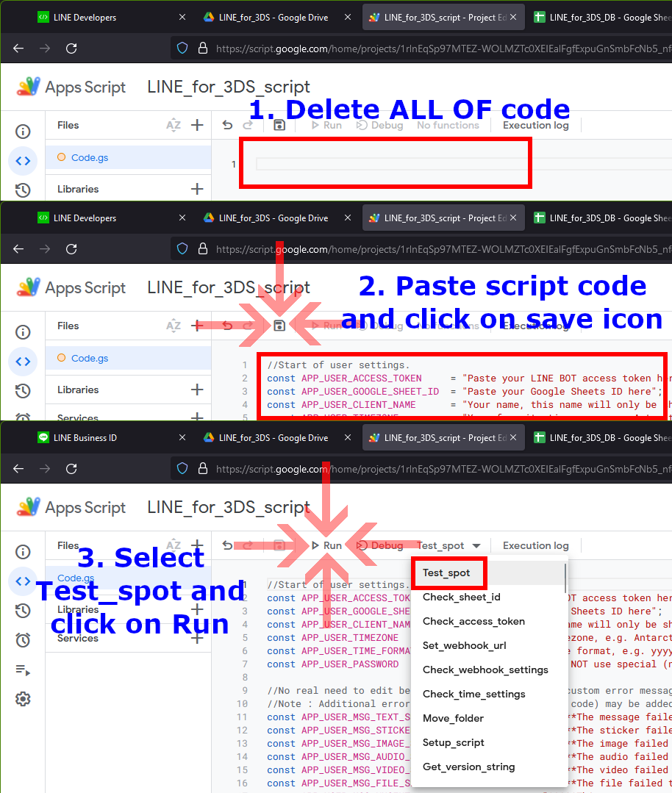Click the save icon in the step 2 toolbar
The width and height of the screenshot is (672, 793).
coord(279,326)
